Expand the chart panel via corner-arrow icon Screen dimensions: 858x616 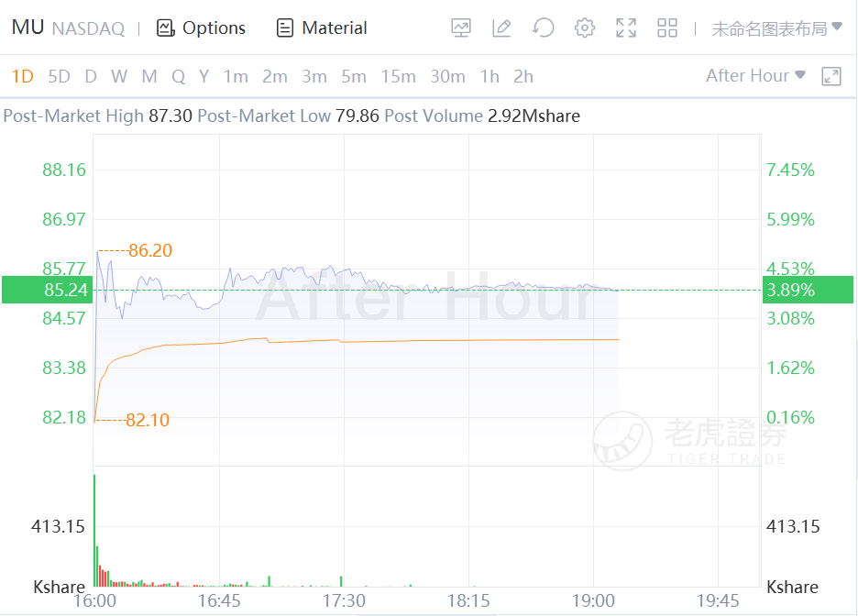tap(831, 76)
